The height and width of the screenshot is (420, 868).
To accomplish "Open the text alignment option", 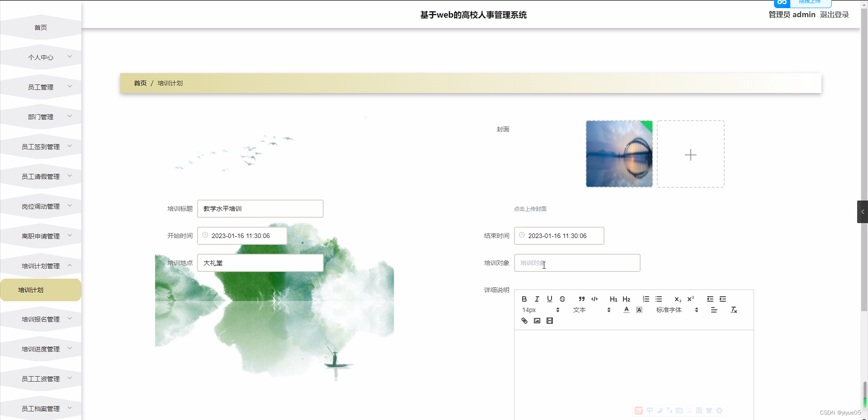I will coord(714,310).
